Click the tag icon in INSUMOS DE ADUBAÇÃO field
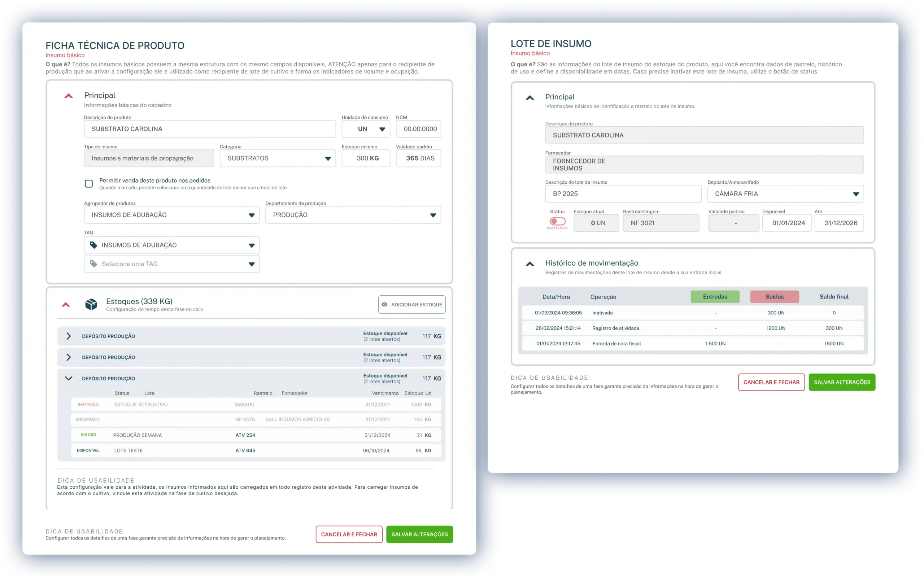The width and height of the screenshot is (924, 580). pyautogui.click(x=93, y=245)
